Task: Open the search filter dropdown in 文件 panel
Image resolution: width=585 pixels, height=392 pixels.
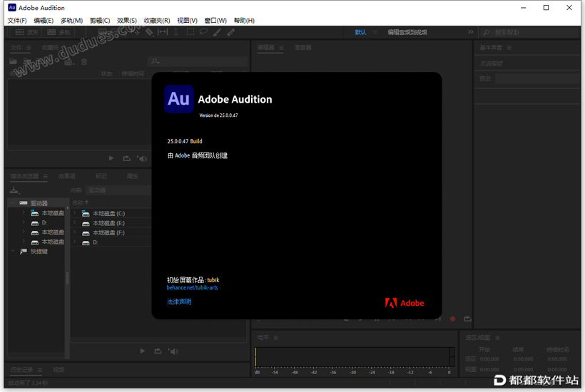Action: 155,61
